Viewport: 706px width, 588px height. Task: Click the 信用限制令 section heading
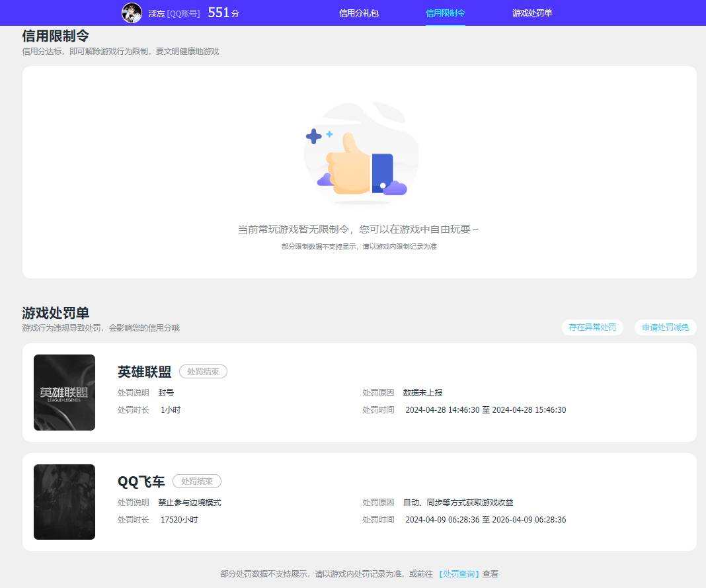(56, 36)
